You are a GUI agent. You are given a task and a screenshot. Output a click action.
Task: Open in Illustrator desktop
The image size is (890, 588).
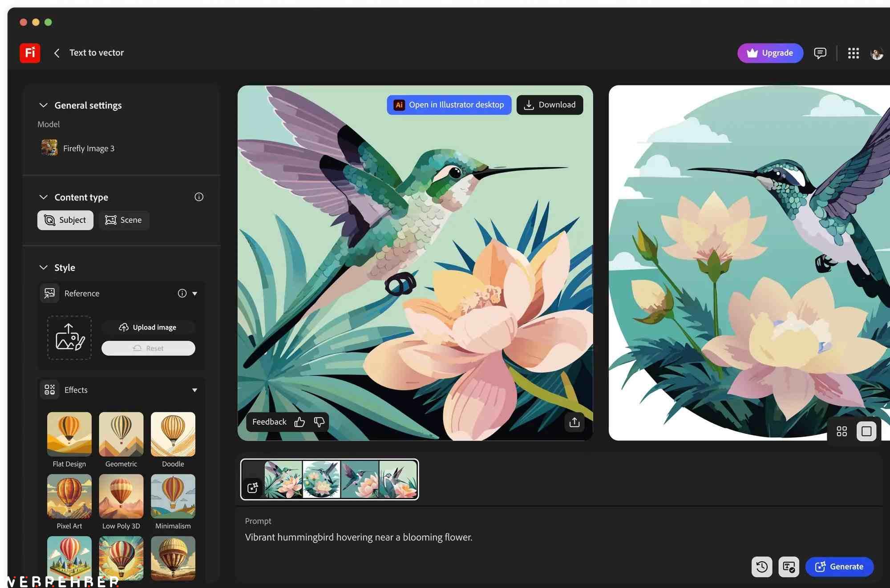(449, 105)
